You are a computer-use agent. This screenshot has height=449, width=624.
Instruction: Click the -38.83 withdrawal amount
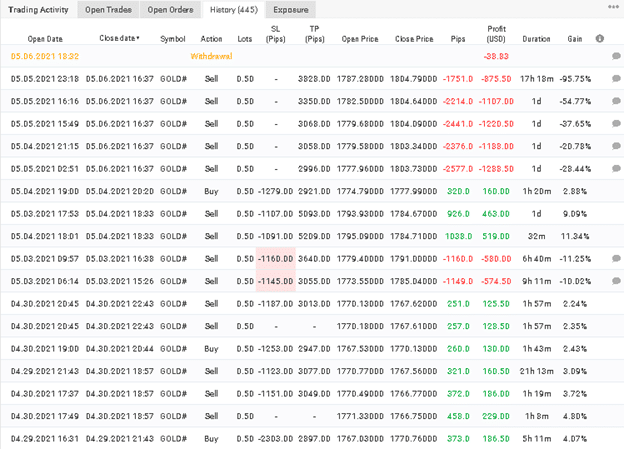pos(496,56)
